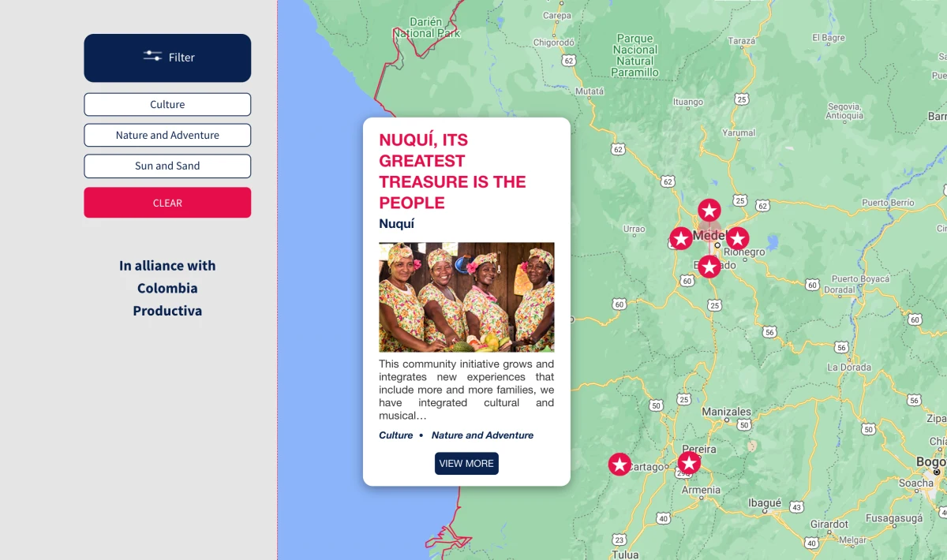Click the star marker near Envigado
The image size is (947, 560).
click(x=709, y=267)
